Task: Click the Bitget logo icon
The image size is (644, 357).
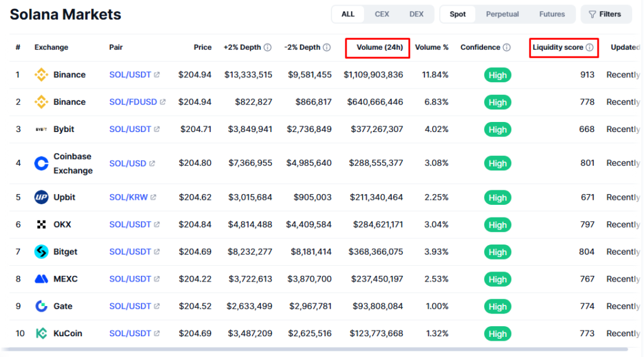Action: (41, 251)
